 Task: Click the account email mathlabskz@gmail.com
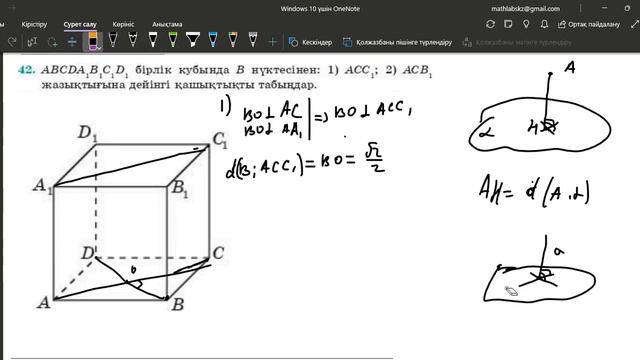point(526,9)
